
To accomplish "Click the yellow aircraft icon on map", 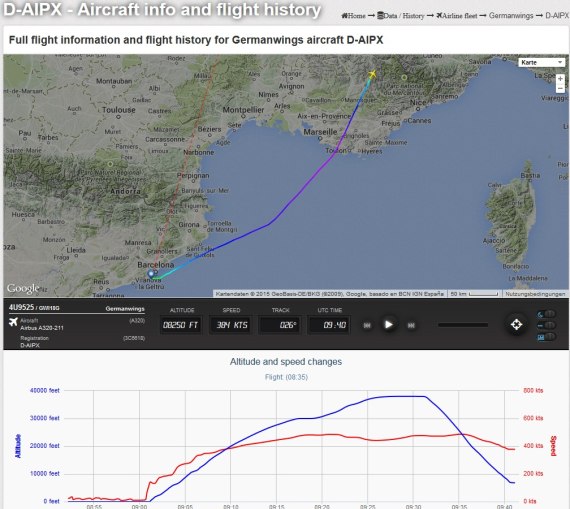I will [372, 74].
